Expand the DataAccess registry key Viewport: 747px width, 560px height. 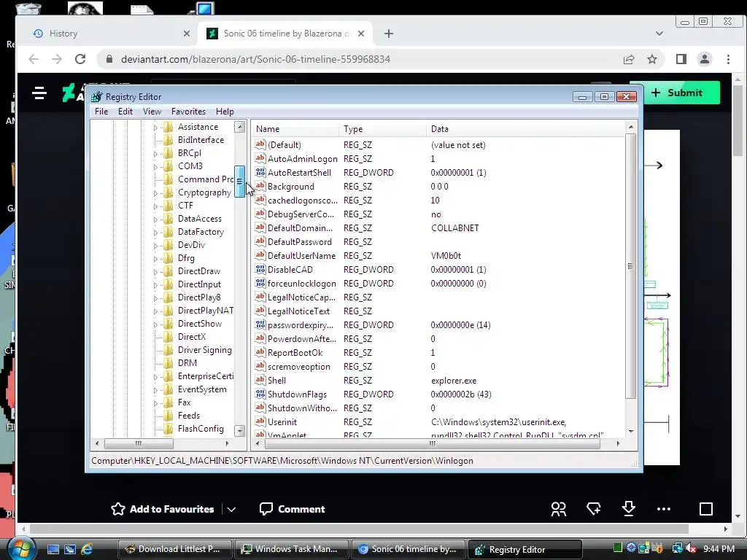(155, 219)
